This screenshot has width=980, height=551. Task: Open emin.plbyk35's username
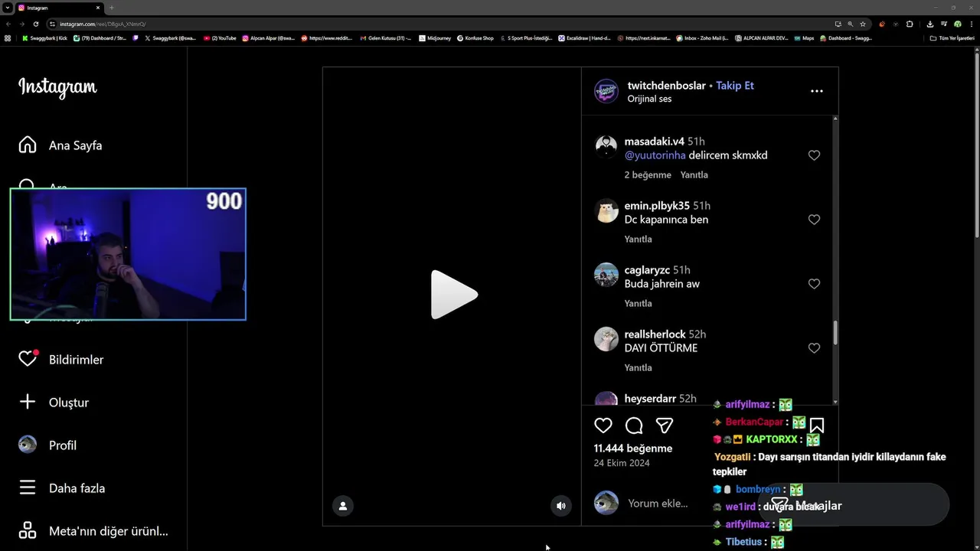pos(657,206)
